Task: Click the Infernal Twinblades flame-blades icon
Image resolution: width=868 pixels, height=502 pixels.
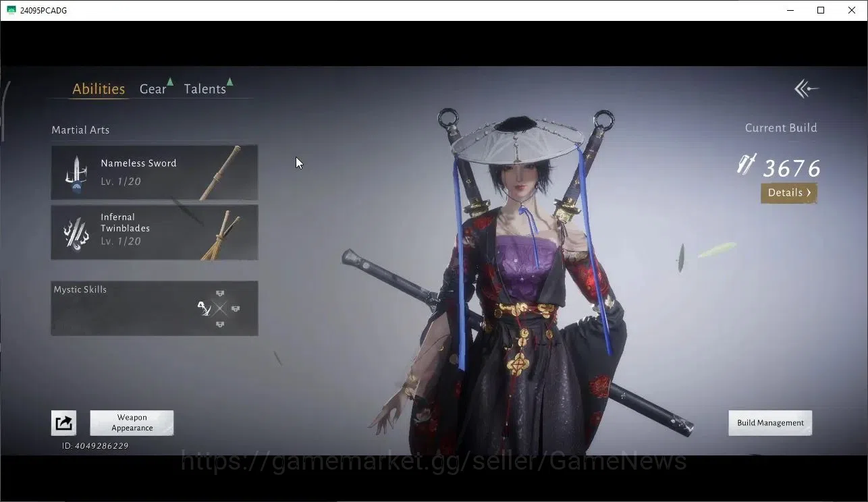Action: click(76, 233)
